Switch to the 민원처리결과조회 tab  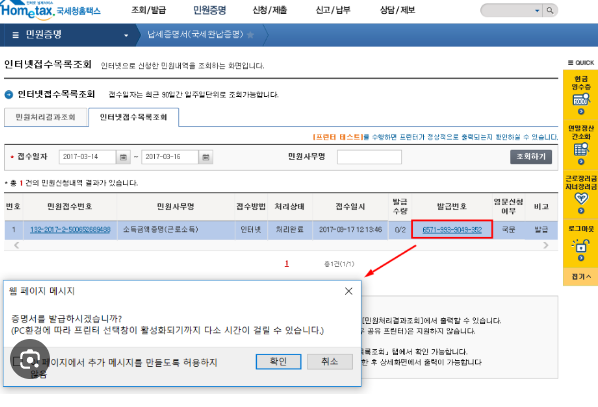point(45,117)
